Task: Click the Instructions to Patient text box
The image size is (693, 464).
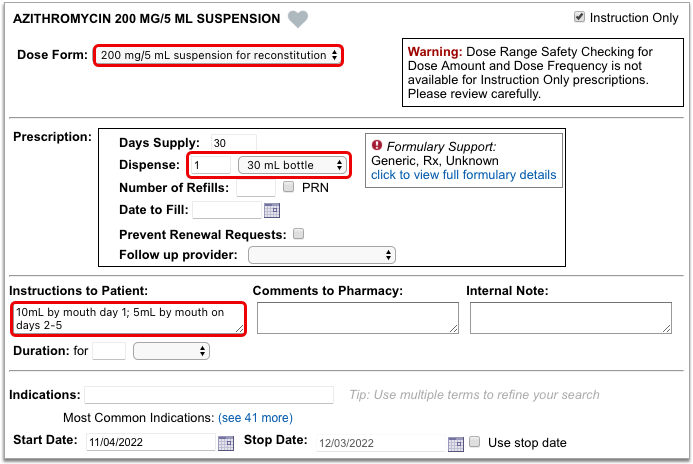Action: pyautogui.click(x=128, y=319)
